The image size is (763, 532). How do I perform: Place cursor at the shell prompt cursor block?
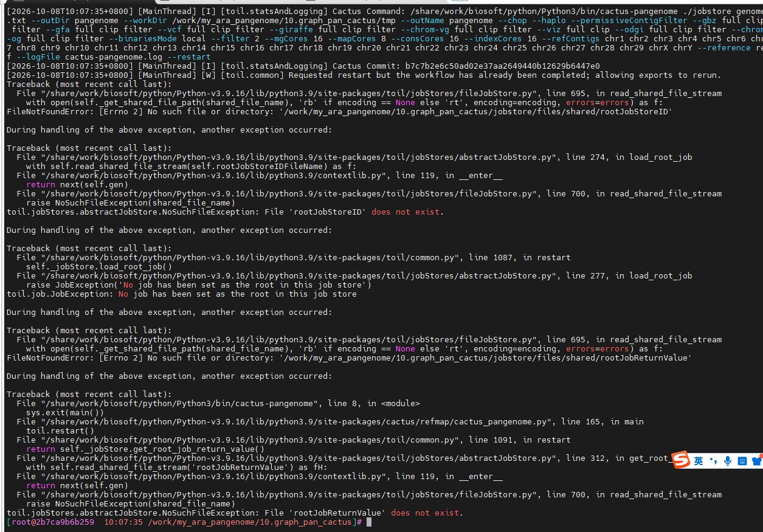coord(368,522)
